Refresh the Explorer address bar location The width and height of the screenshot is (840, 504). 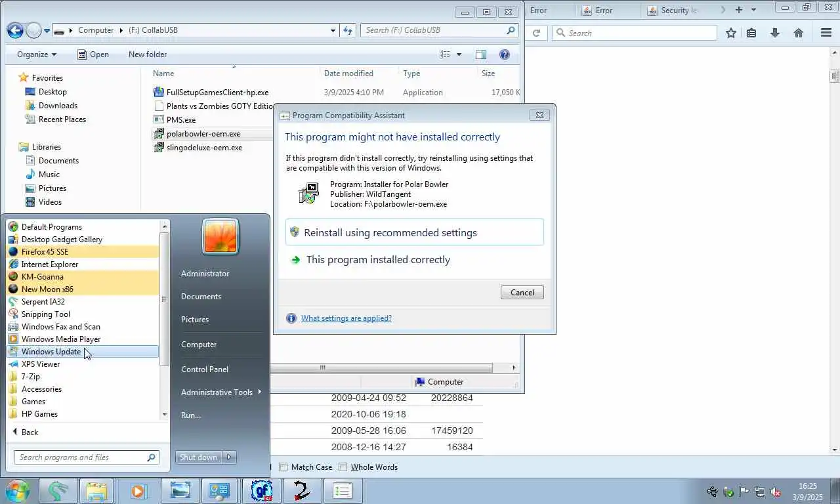click(348, 30)
